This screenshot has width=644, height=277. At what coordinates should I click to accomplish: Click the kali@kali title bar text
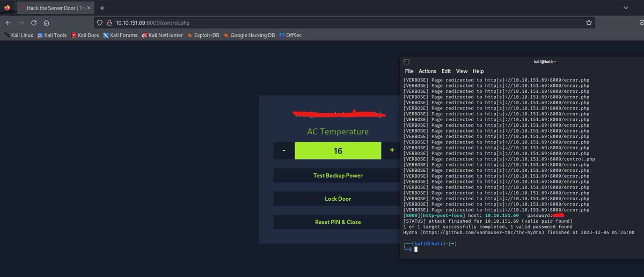[545, 62]
